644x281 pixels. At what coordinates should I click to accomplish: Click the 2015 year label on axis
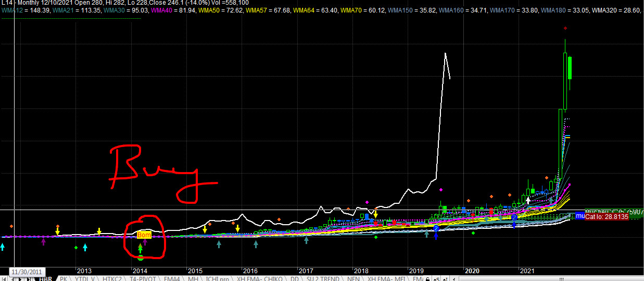pos(195,271)
